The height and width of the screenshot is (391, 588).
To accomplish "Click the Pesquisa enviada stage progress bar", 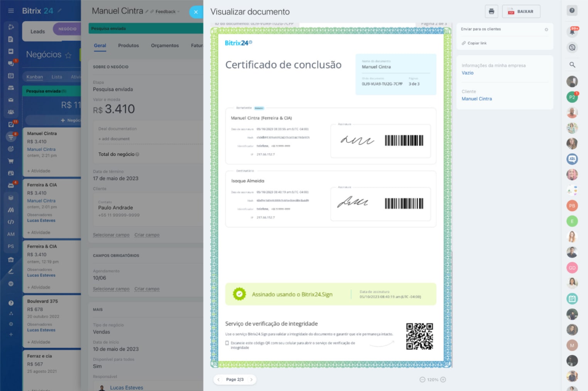I will click(146, 29).
